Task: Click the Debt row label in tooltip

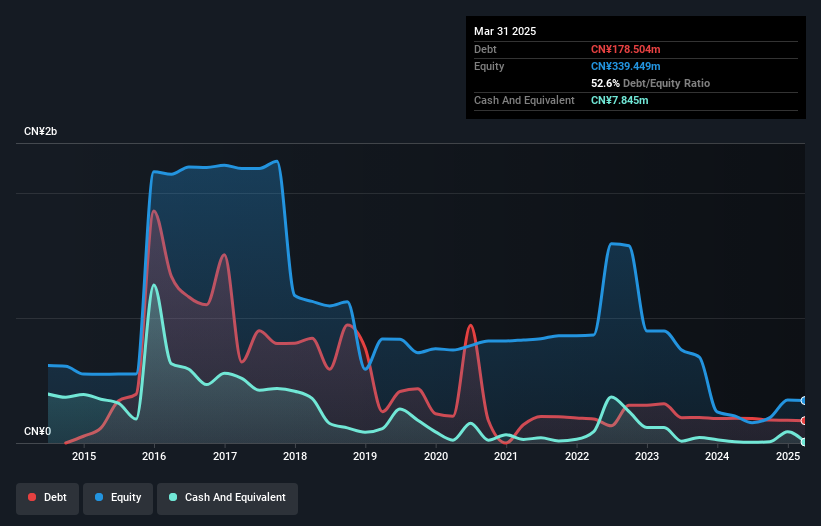Action: click(485, 49)
